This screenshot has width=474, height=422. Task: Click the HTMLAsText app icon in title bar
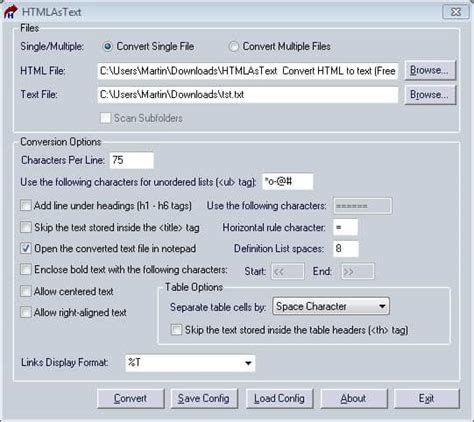[10, 12]
